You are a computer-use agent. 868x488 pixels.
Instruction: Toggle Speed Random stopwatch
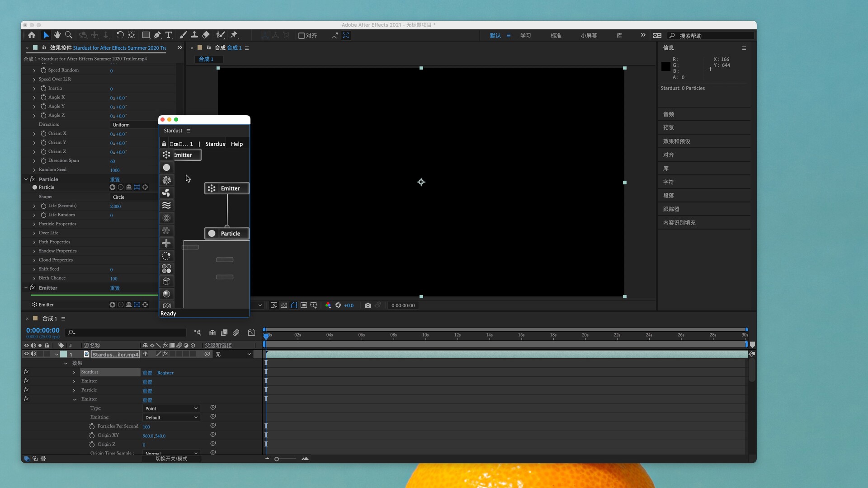pyautogui.click(x=43, y=70)
